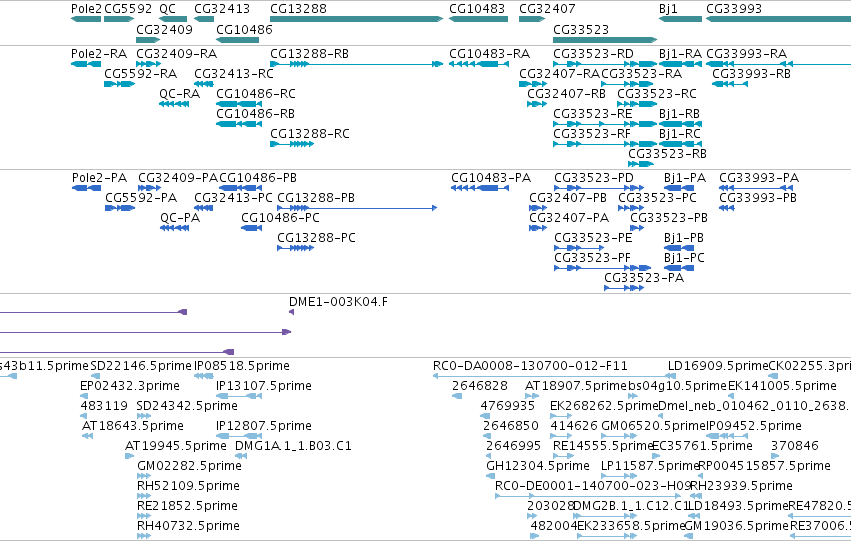
Task: Select transcript CG5592-RA
Action: point(119,84)
